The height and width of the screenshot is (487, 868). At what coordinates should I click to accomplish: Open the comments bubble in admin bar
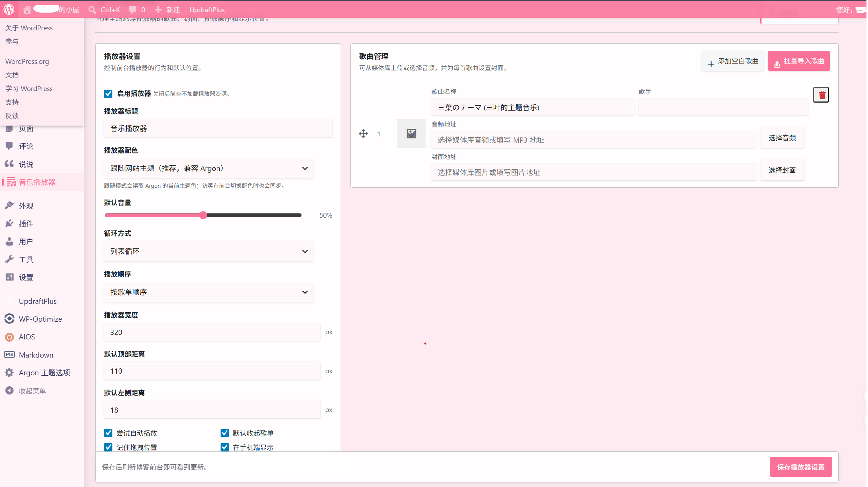click(133, 10)
